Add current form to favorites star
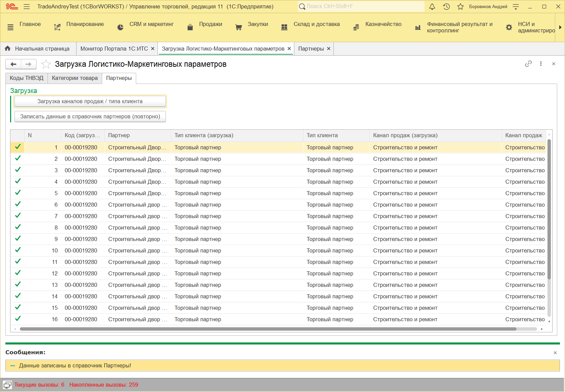 (46, 64)
